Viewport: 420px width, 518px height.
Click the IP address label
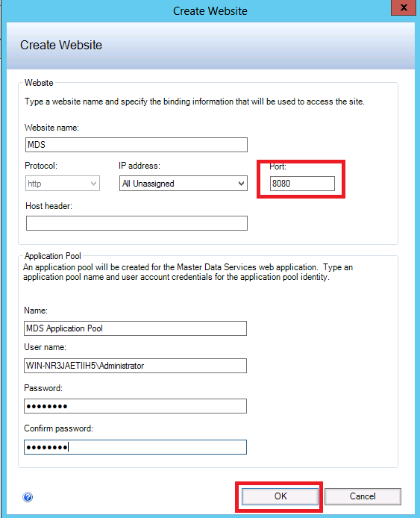tap(140, 166)
